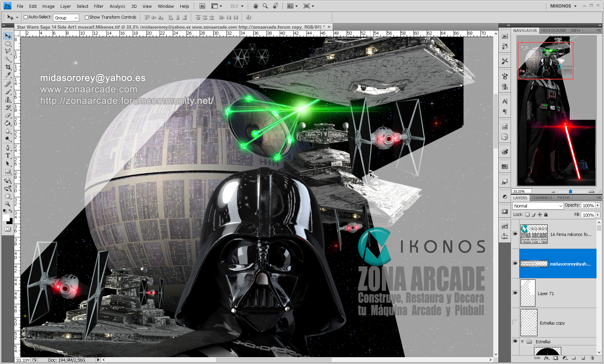The width and height of the screenshot is (604, 364).
Task: Switch to the Paths tab
Action: pos(564,198)
